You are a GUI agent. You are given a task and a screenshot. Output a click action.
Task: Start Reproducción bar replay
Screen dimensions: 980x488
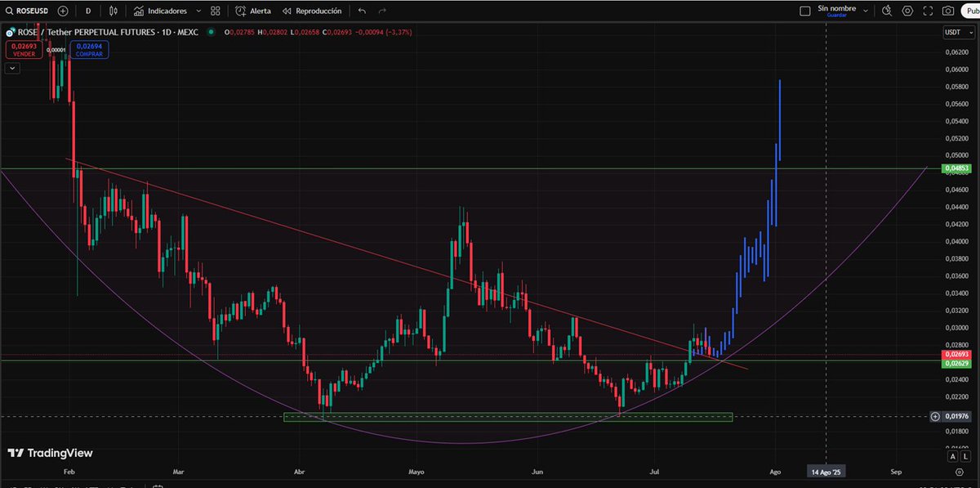(x=312, y=11)
